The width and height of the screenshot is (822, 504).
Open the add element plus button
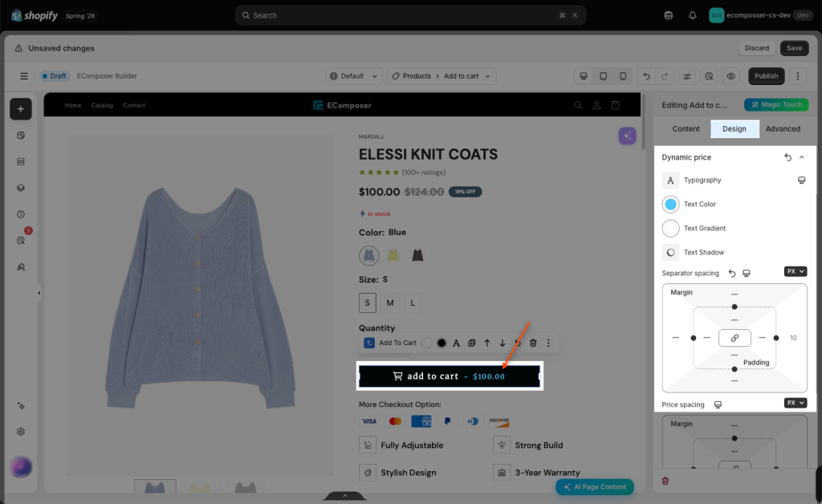click(x=20, y=109)
